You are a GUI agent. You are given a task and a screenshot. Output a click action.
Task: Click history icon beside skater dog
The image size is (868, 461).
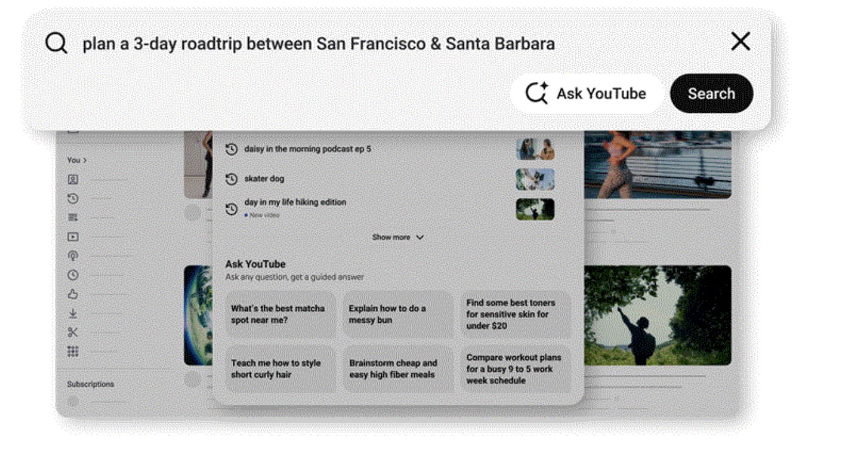(x=232, y=179)
